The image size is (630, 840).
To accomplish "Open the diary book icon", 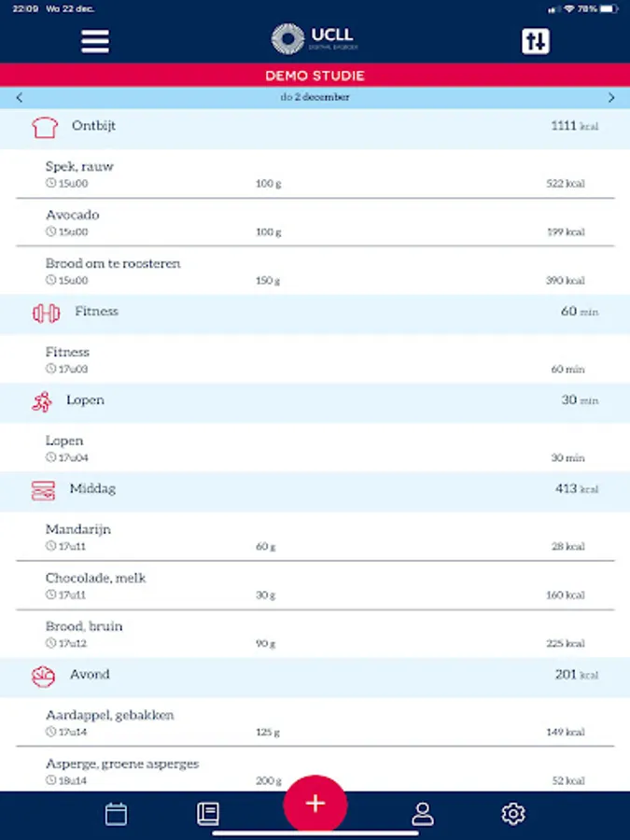I will 208,814.
